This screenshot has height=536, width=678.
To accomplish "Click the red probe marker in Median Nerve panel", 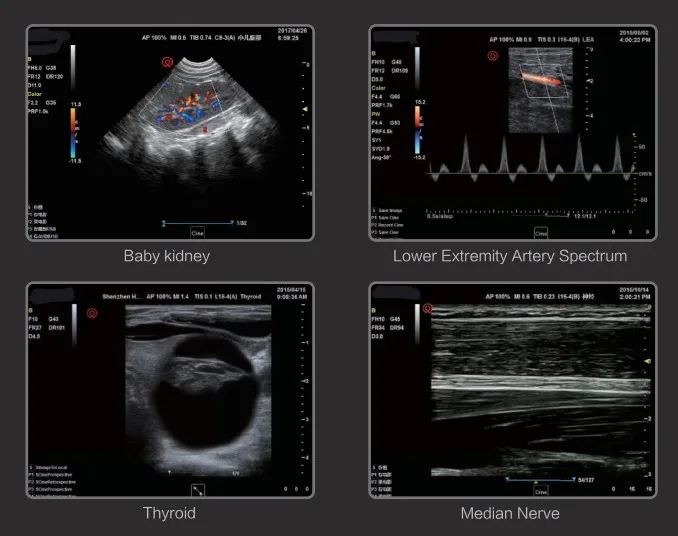I will (427, 308).
